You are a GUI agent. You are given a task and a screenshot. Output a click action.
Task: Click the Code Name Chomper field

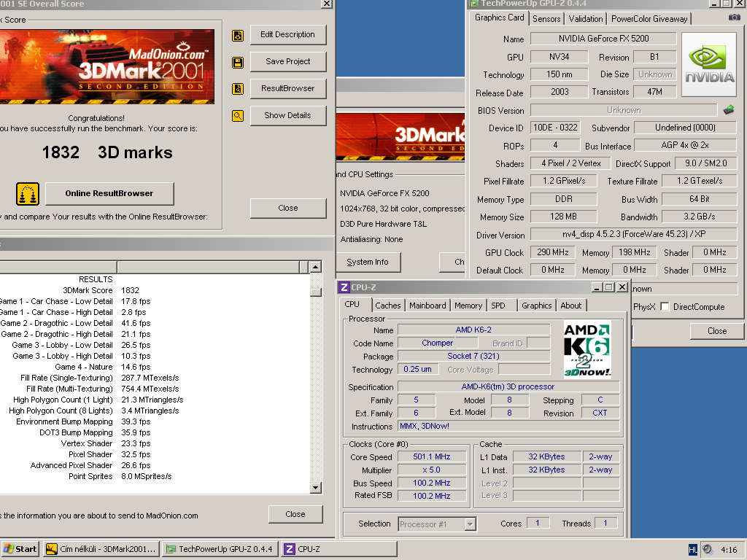[438, 343]
